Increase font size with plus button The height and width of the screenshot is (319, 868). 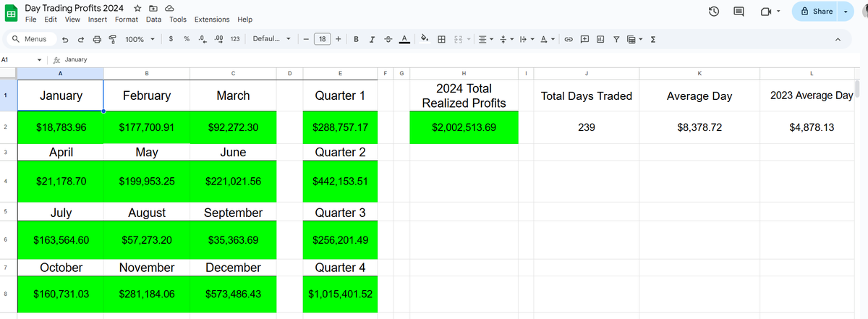point(339,39)
